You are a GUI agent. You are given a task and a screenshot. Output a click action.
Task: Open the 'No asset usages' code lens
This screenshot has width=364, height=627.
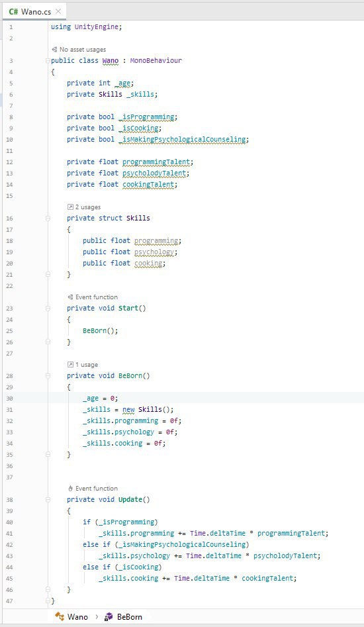(x=83, y=50)
